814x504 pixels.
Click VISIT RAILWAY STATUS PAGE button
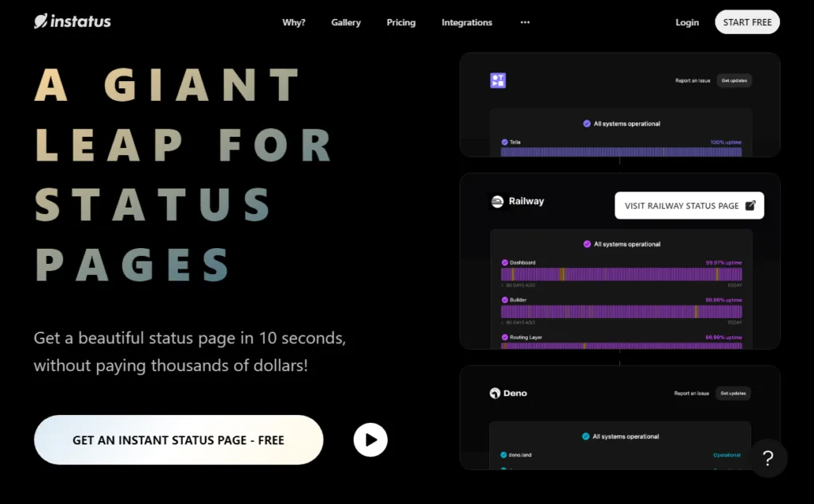(689, 206)
